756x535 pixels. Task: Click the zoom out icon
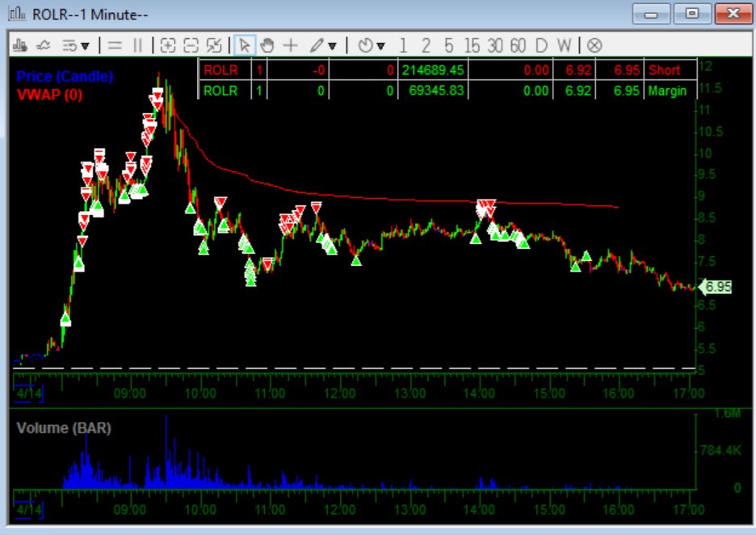[x=191, y=46]
